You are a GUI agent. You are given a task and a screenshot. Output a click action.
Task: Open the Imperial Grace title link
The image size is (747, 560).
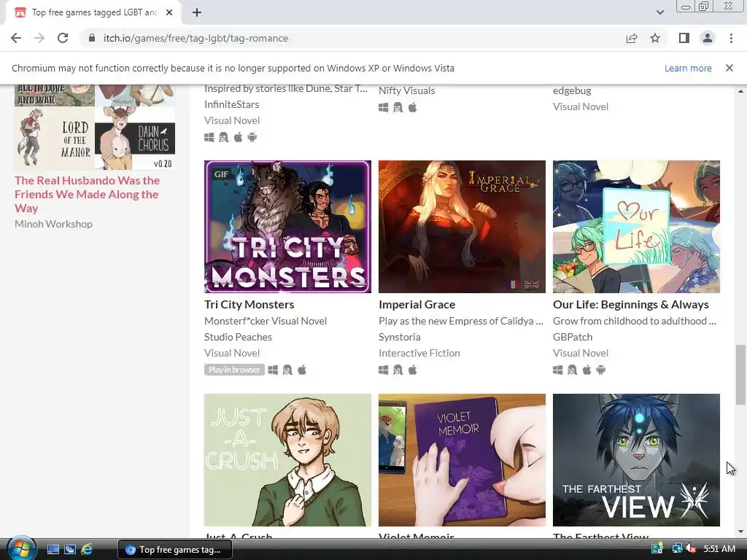click(x=417, y=304)
